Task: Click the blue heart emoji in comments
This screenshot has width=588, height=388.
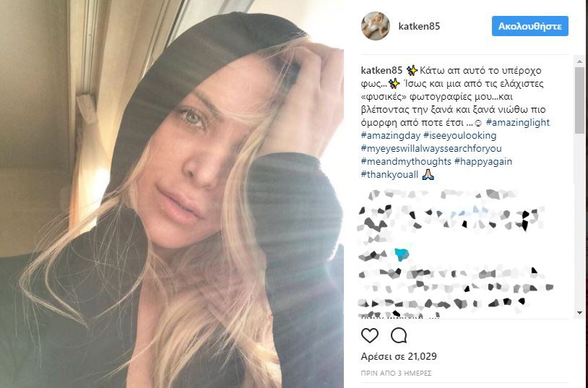Action: coord(402,255)
